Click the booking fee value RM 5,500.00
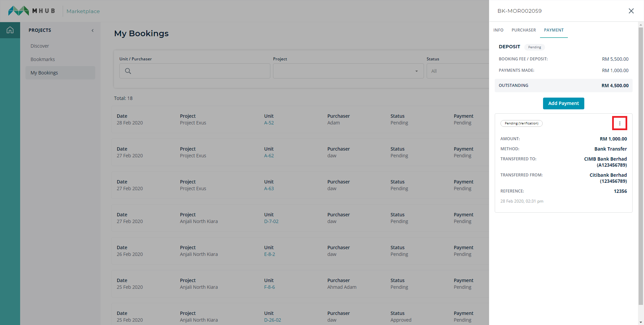644x325 pixels. pyautogui.click(x=615, y=59)
